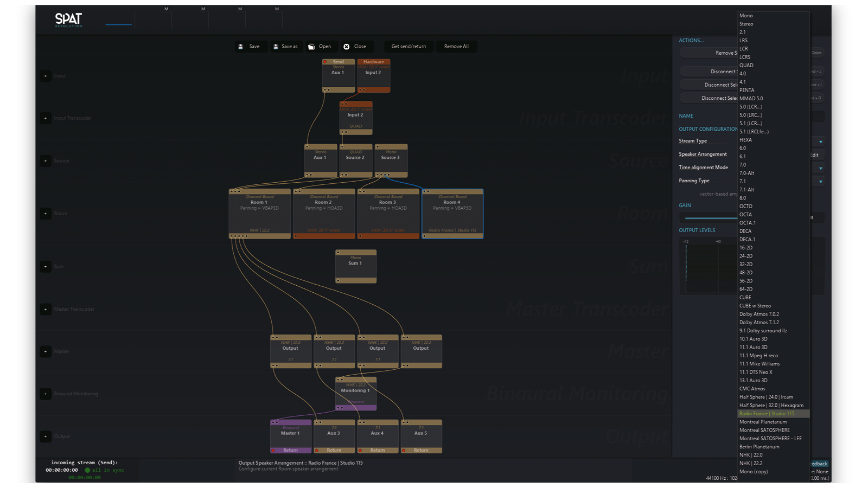Choose Montreal SATOSPHERE - LFE arrangement
Image resolution: width=868 pixels, height=488 pixels.
pos(773,438)
